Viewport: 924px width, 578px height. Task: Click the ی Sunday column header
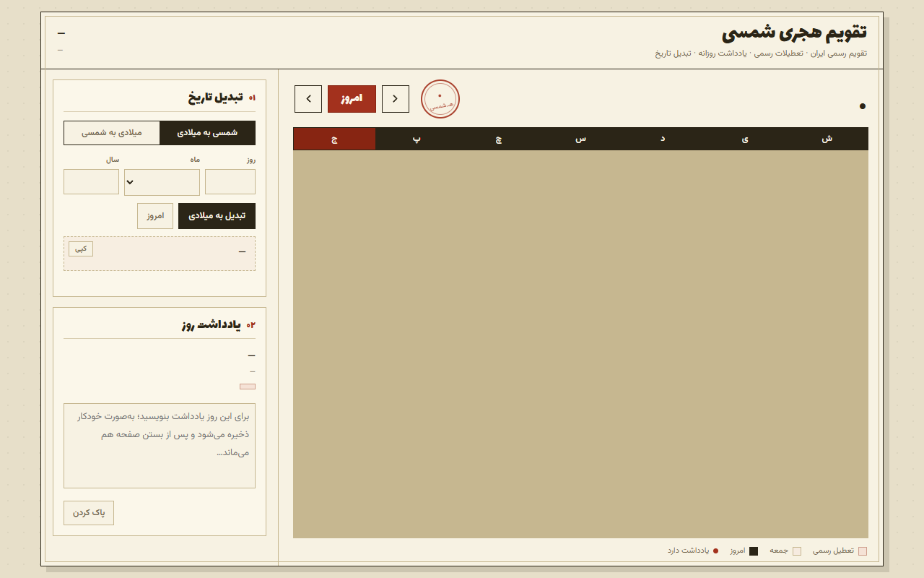click(745, 139)
